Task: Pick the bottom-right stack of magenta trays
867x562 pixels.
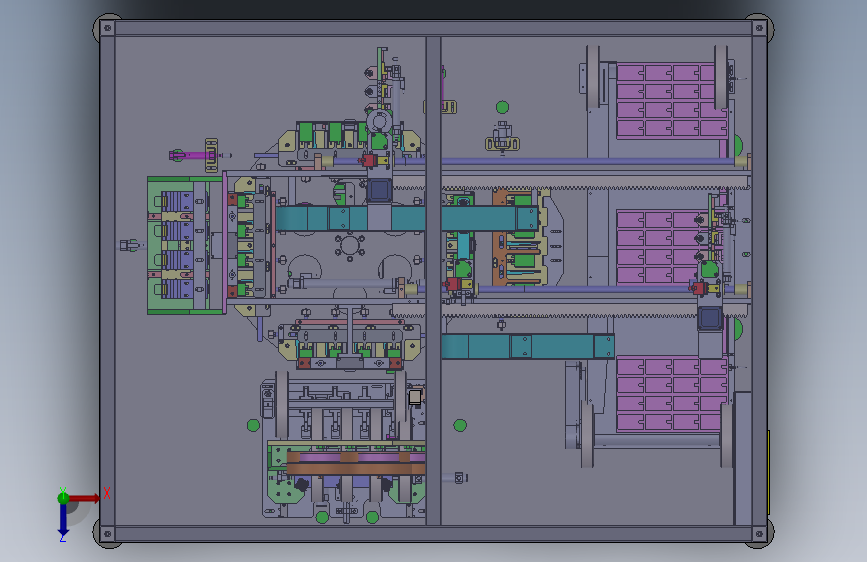Action: pyautogui.click(x=671, y=393)
